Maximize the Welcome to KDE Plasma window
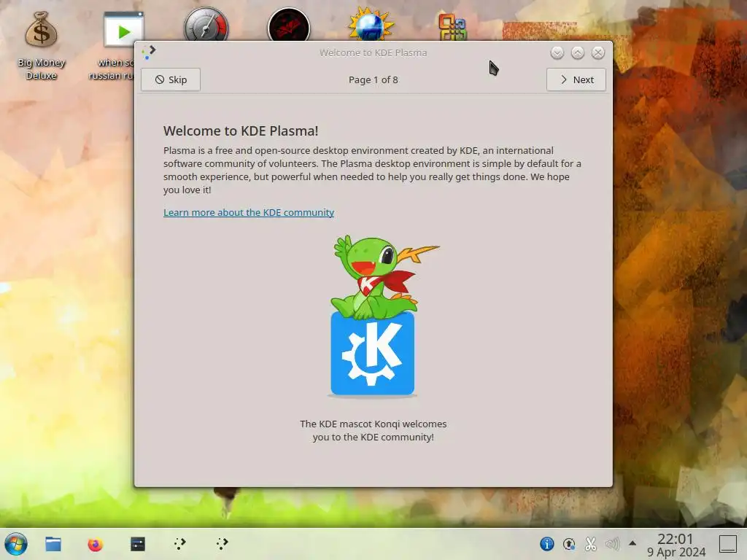 578,52
